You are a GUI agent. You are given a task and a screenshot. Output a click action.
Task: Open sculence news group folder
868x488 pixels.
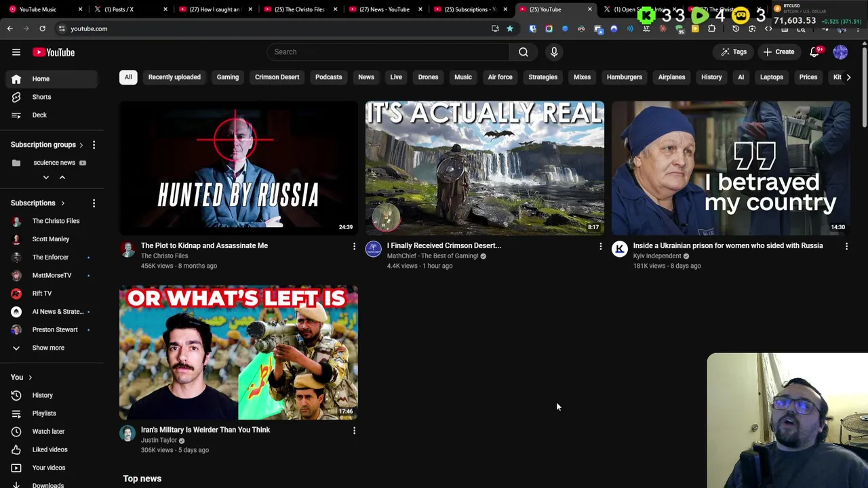tap(52, 163)
